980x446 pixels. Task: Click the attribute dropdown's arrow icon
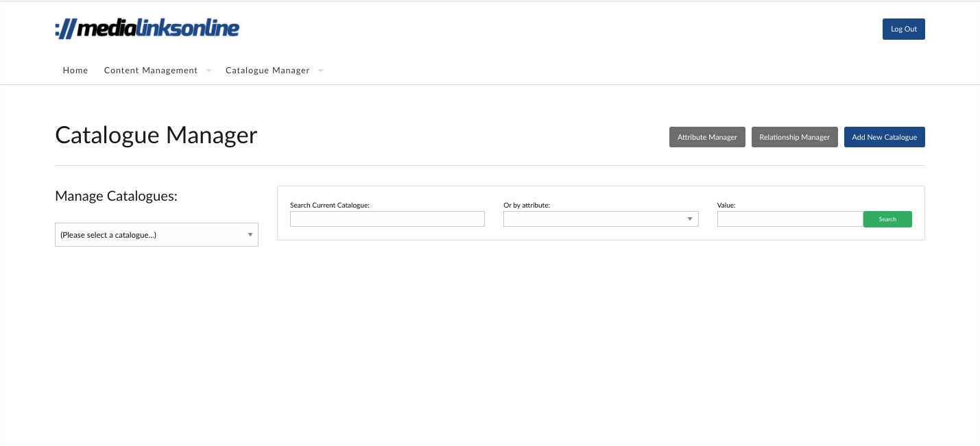click(x=689, y=219)
